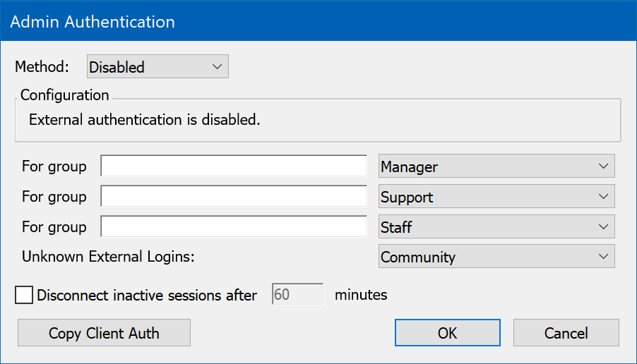637x364 pixels.
Task: Open the Support role dropdown
Action: 496,198
